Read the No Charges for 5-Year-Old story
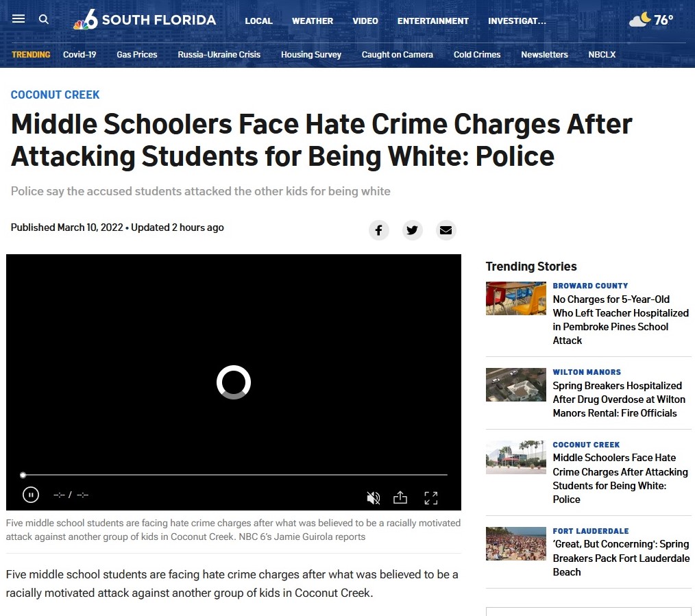Image resolution: width=695 pixels, height=616 pixels. pyautogui.click(x=620, y=319)
